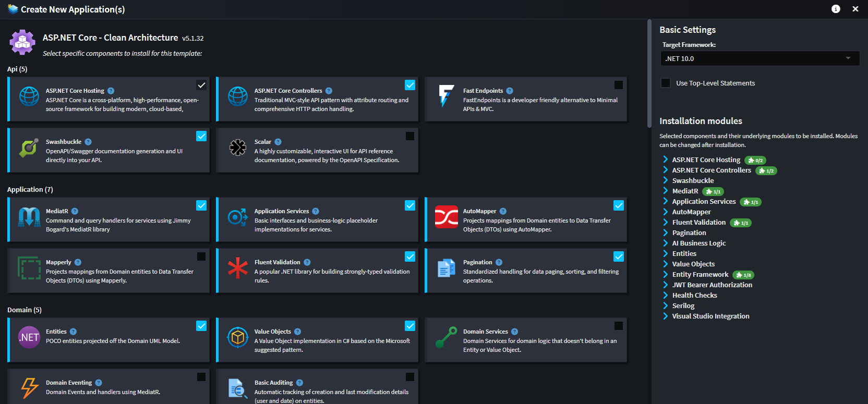The width and height of the screenshot is (868, 404).
Task: Open help for Fast Endpoints
Action: [510, 91]
